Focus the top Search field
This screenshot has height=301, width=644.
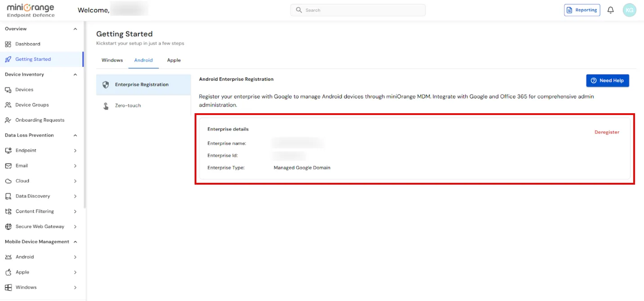point(358,10)
